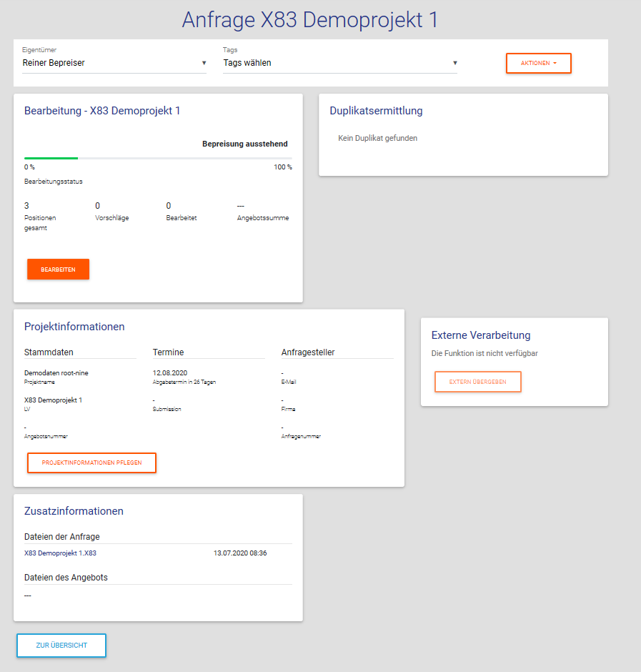Click the file timestamp 13.07.2020 08:36

[240, 553]
